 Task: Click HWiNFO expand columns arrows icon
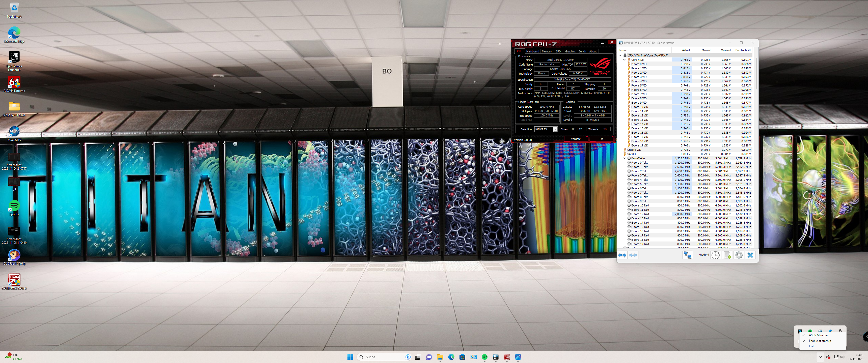coord(622,255)
